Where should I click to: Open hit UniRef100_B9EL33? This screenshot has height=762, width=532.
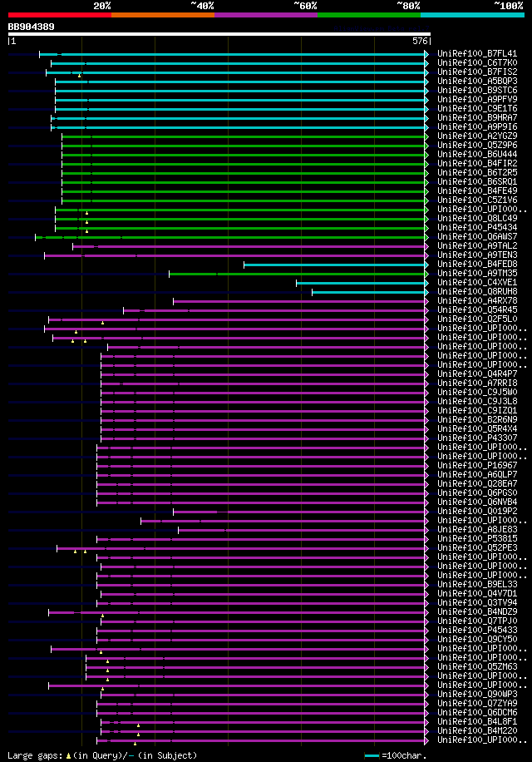(x=477, y=584)
